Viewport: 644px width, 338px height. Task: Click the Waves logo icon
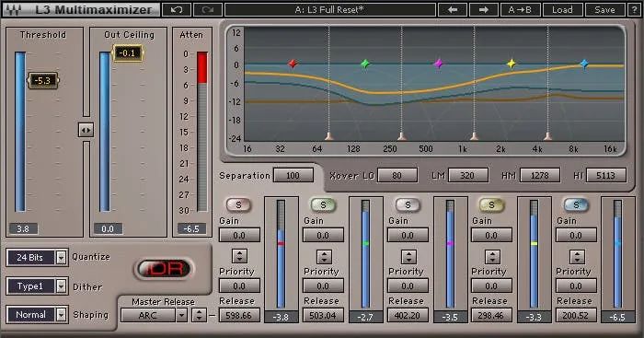click(14, 9)
